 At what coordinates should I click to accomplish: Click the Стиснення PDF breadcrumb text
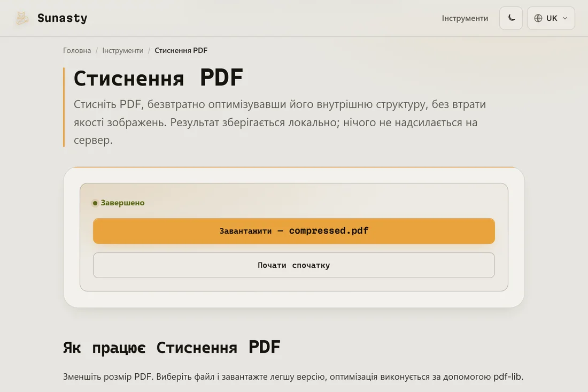(x=181, y=50)
